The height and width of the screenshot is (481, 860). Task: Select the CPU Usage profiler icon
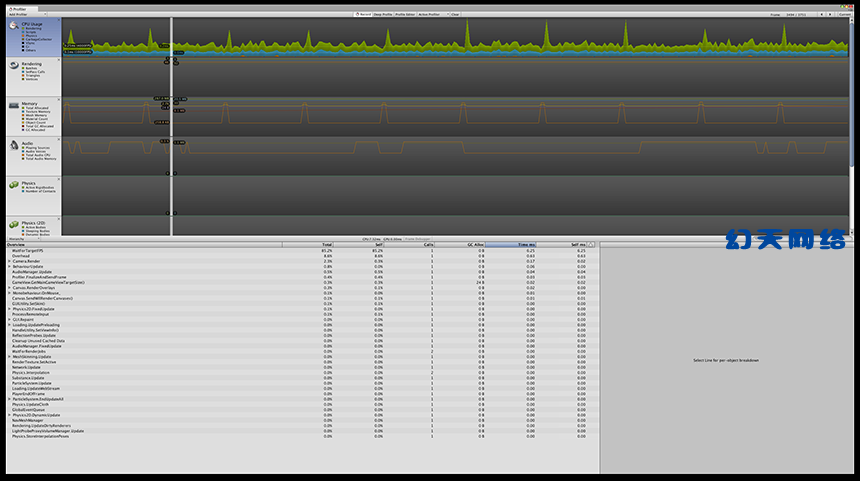[14, 25]
